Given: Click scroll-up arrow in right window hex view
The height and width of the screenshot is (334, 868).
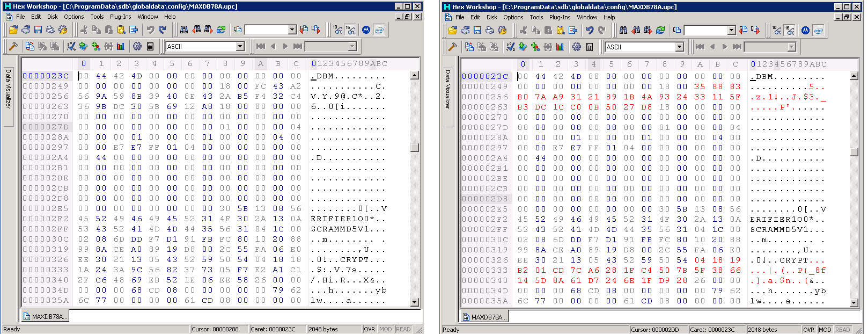Looking at the screenshot, I should (854, 76).
